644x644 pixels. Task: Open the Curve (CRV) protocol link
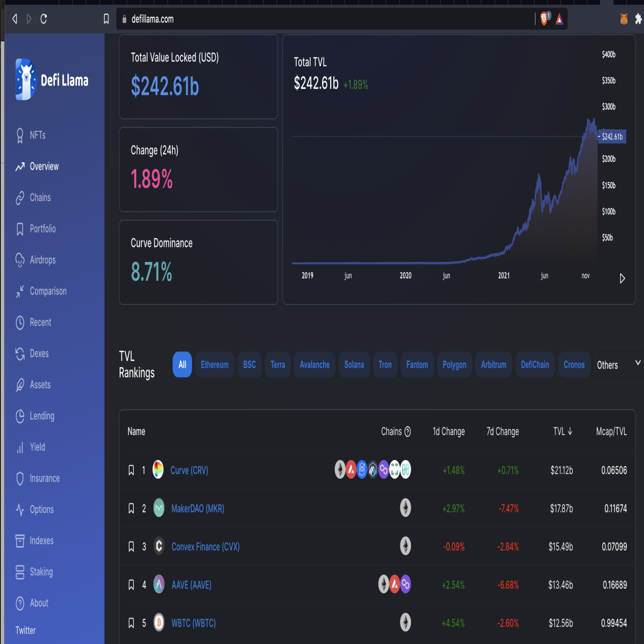tap(189, 470)
